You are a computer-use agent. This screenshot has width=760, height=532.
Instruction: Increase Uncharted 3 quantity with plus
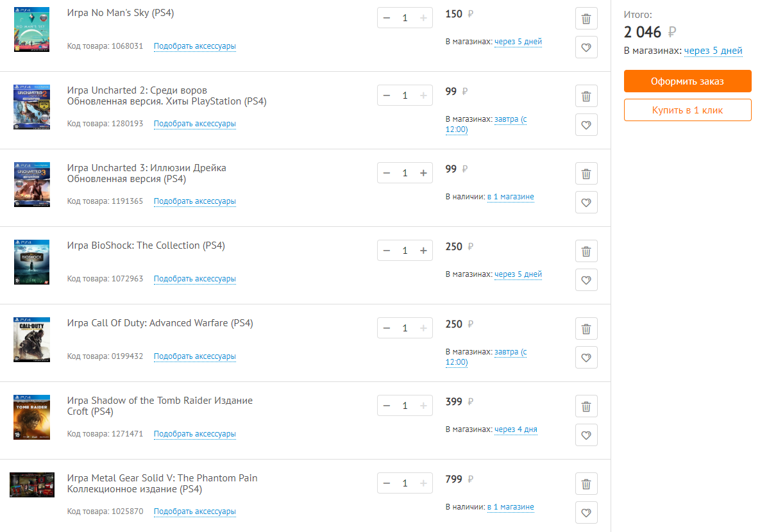tap(423, 173)
